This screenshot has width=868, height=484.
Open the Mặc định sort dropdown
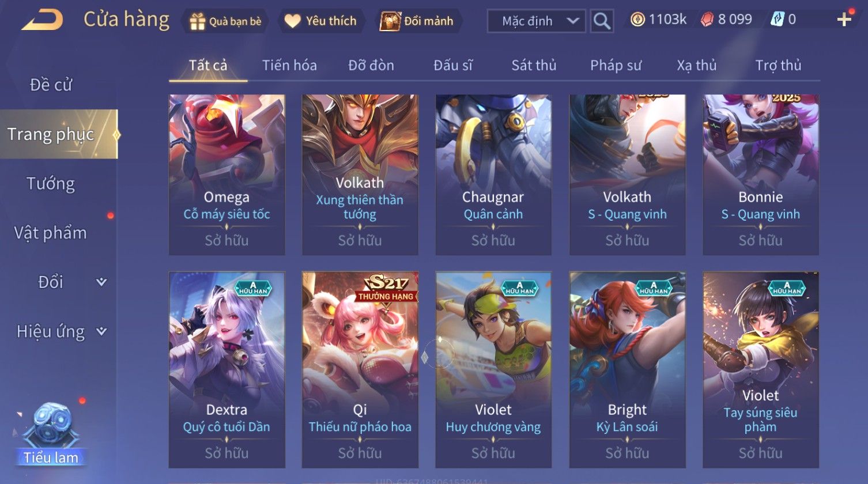[x=537, y=21]
